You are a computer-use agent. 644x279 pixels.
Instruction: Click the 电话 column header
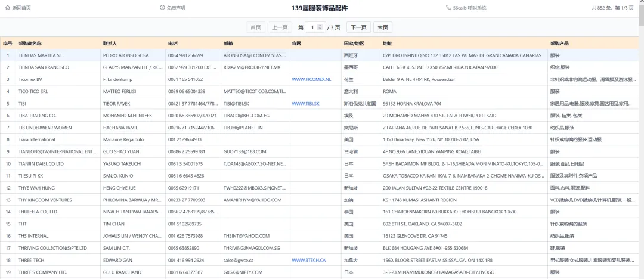(x=193, y=43)
